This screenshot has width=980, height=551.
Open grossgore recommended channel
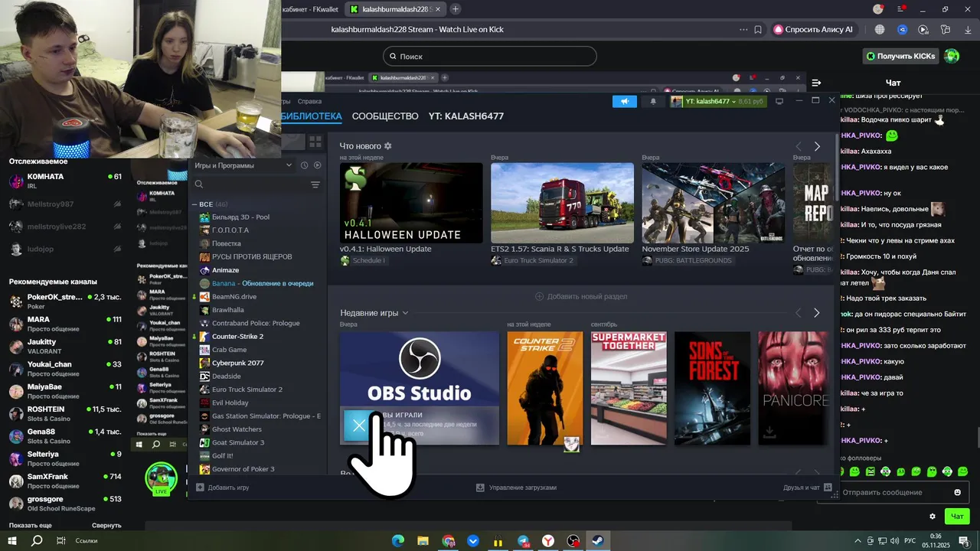pos(65,504)
